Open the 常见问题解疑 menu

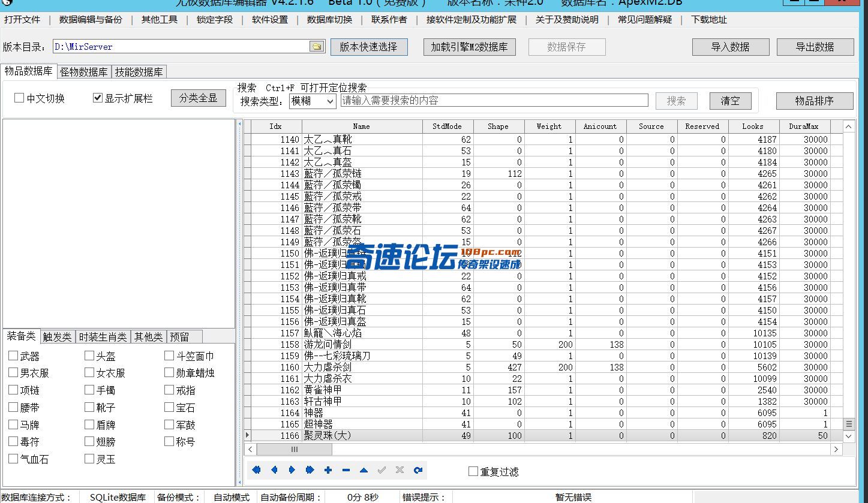pos(645,19)
